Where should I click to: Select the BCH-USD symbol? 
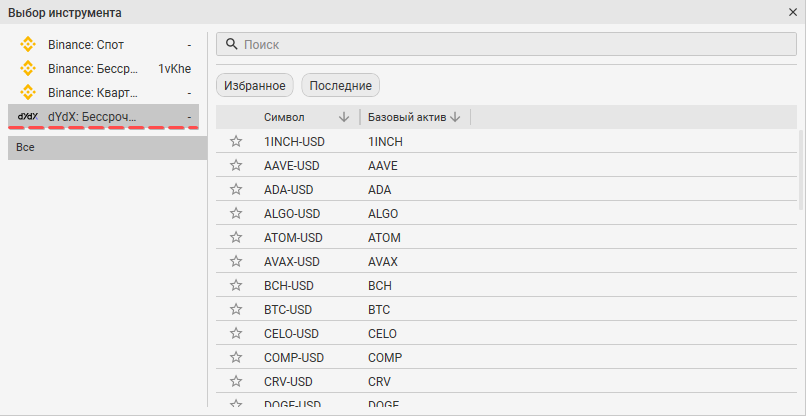point(288,285)
